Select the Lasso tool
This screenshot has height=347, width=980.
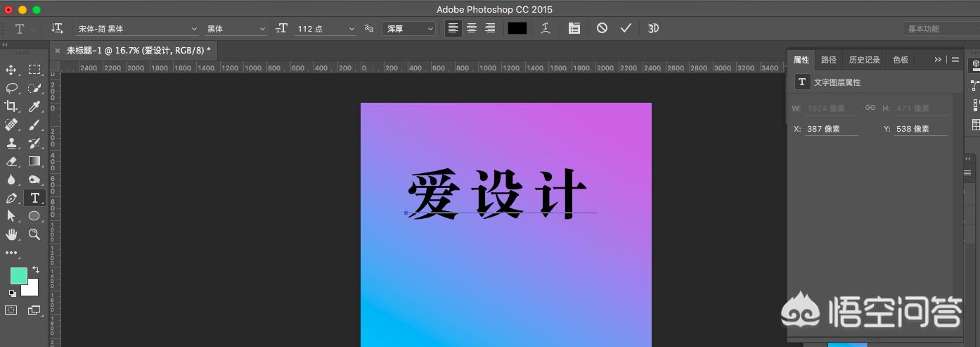11,88
